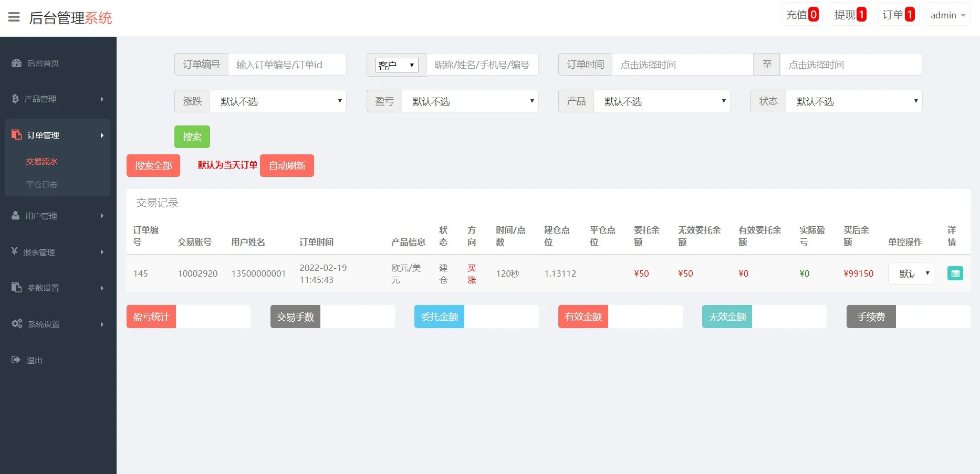Screen dimensions: 980x474
Task: Enable 搜索全部 search all mode
Action: [x=153, y=165]
